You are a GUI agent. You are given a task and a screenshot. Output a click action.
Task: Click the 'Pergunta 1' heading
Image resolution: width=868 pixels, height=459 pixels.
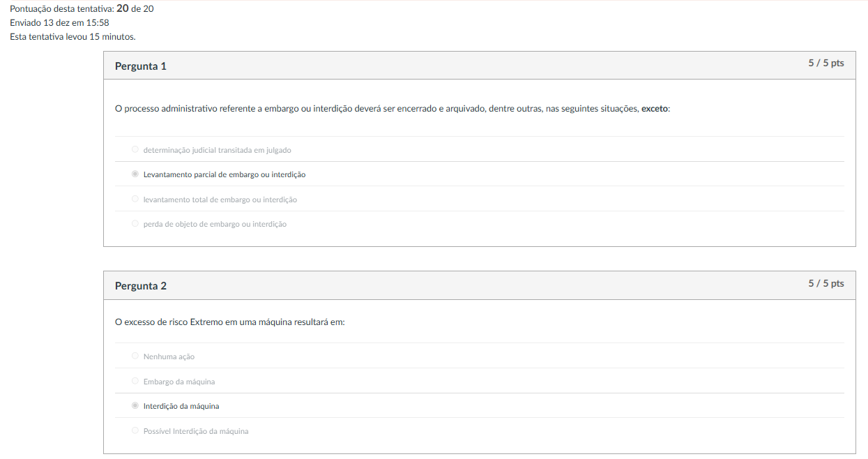pos(141,66)
